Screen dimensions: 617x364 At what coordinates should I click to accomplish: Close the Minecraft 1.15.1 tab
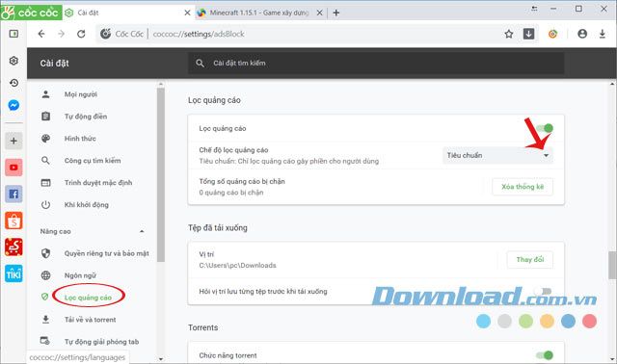[x=319, y=13]
